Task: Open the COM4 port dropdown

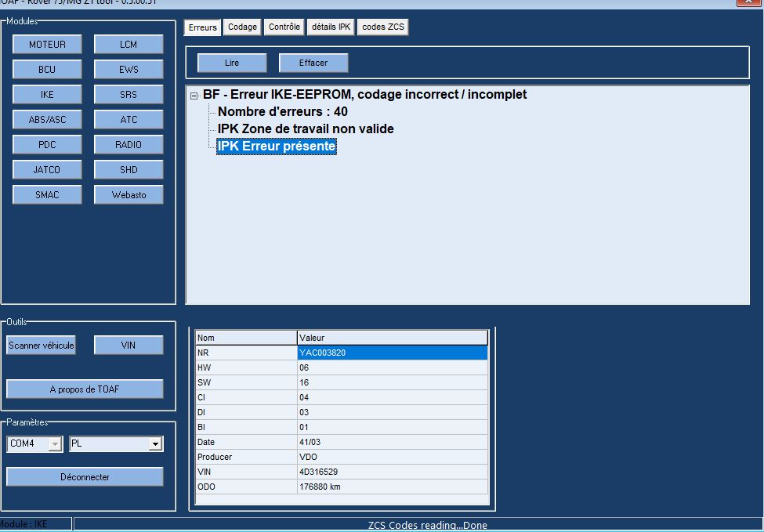Action: (55, 444)
